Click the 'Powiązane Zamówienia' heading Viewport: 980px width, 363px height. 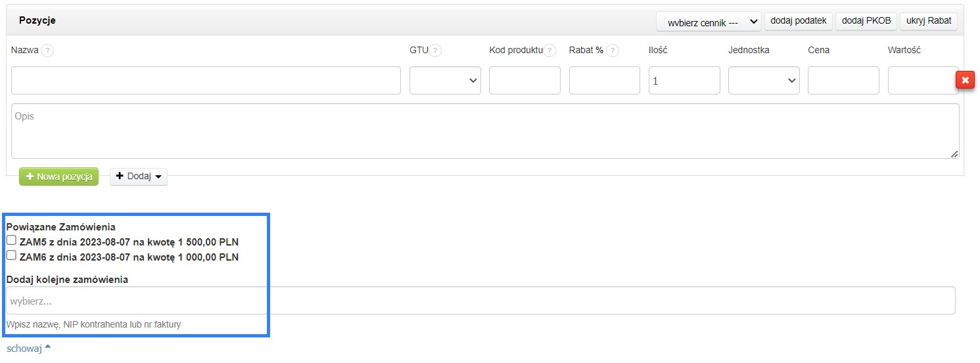tap(61, 227)
